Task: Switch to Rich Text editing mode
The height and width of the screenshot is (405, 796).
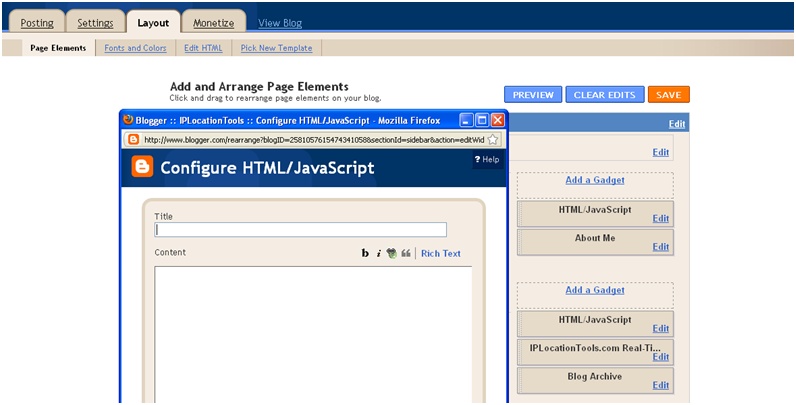Action: pyautogui.click(x=441, y=253)
